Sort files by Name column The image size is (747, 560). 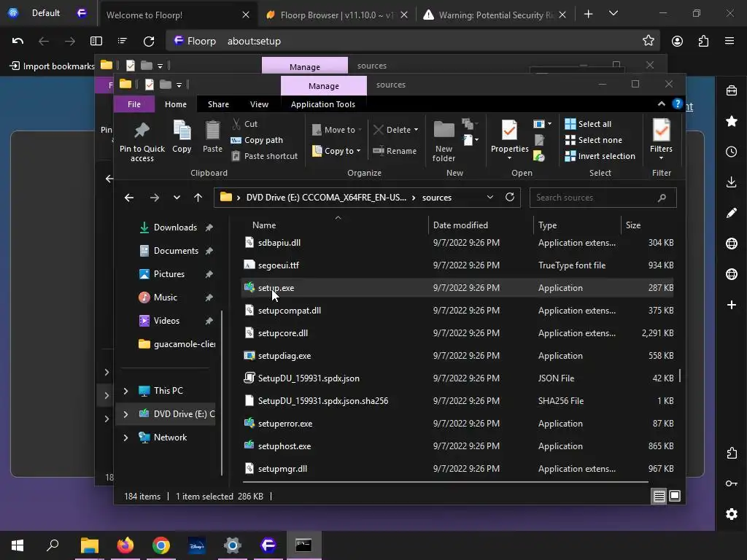[x=264, y=225]
